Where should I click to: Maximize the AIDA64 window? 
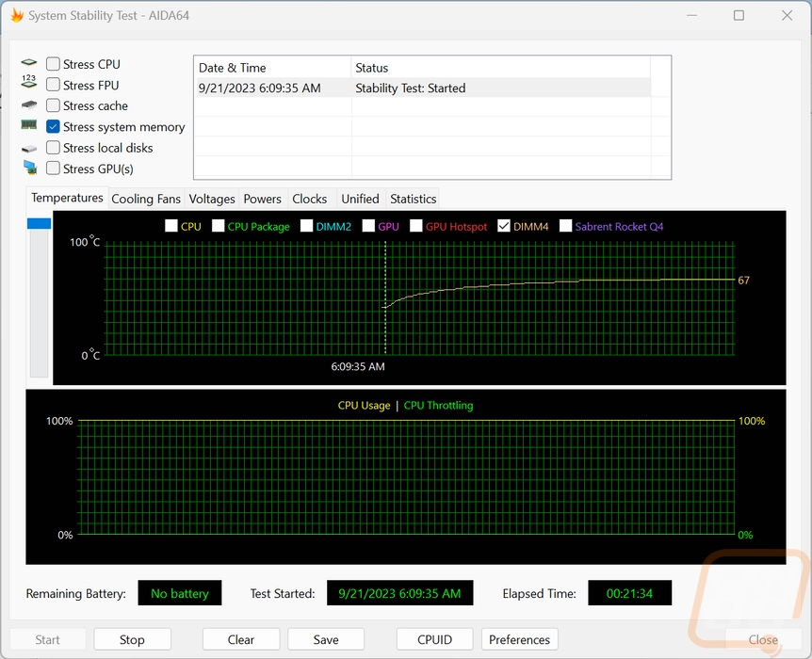(x=739, y=15)
